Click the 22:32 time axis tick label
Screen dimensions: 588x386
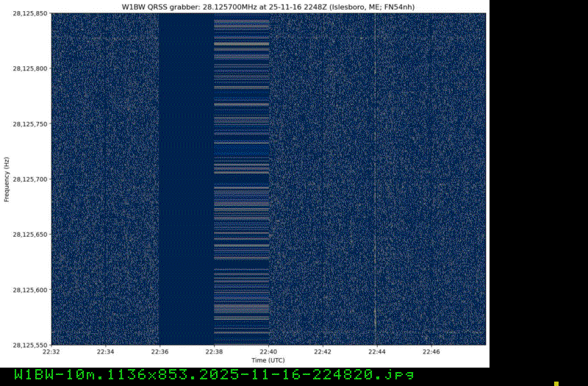coord(51,352)
